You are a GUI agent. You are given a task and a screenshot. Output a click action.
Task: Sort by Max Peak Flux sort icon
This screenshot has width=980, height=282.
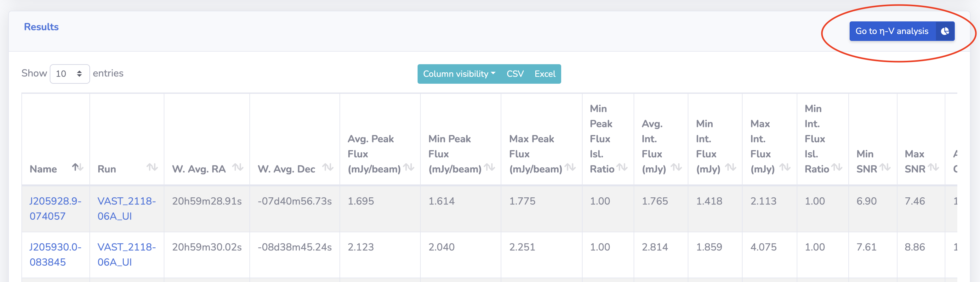click(570, 167)
